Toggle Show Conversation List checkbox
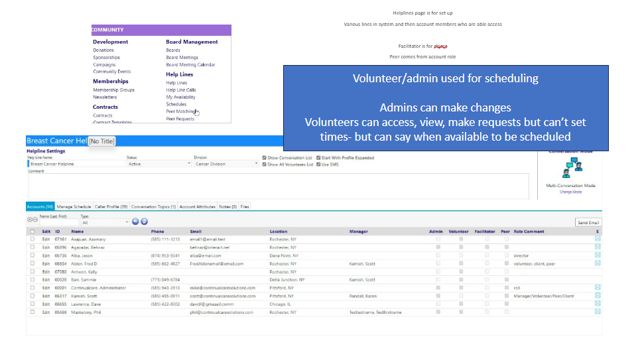The height and width of the screenshot is (337, 644). pyautogui.click(x=265, y=158)
